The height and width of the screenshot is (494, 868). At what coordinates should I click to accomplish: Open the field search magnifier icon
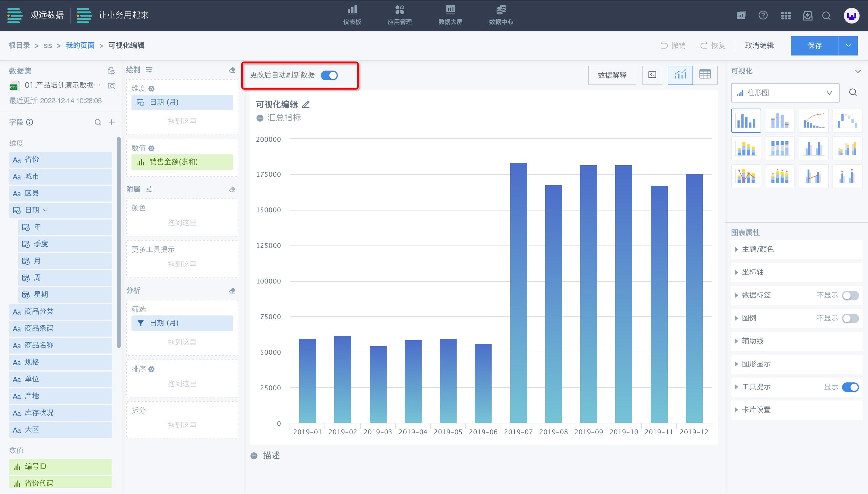[x=98, y=122]
